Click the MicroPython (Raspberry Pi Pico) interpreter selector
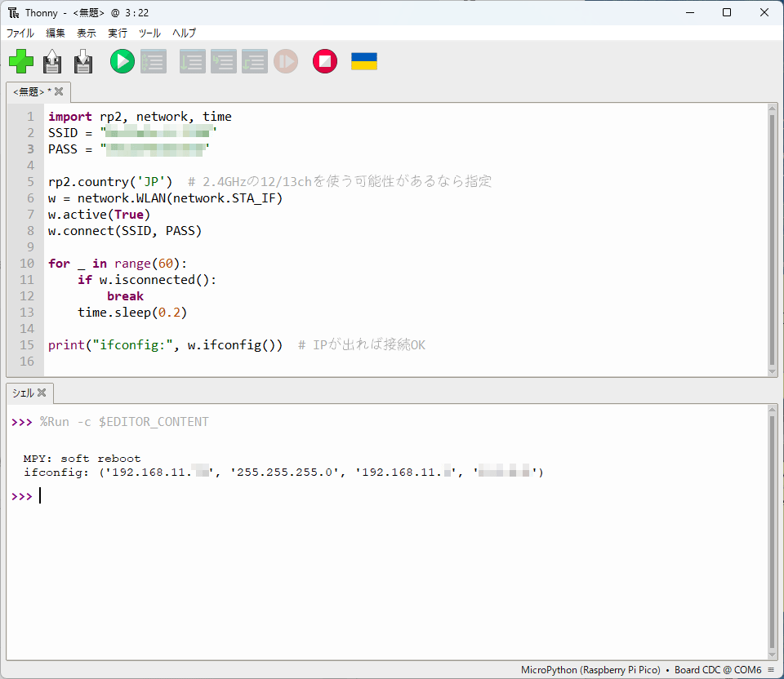This screenshot has width=784, height=679. pyautogui.click(x=590, y=670)
